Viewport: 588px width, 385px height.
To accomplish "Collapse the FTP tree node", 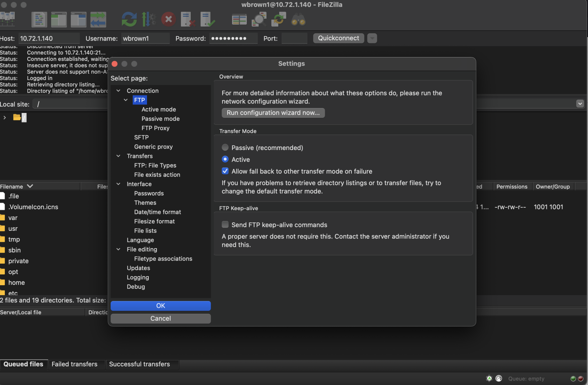I will tap(126, 100).
